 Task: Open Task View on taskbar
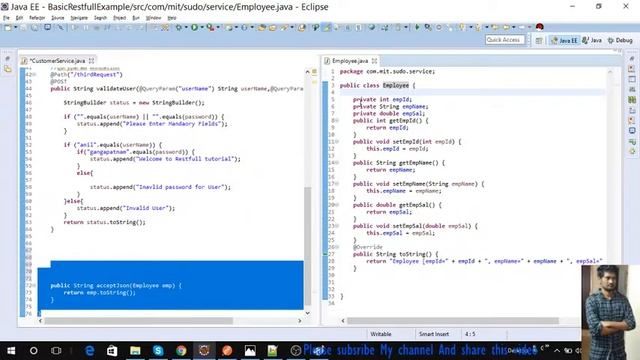point(56,351)
